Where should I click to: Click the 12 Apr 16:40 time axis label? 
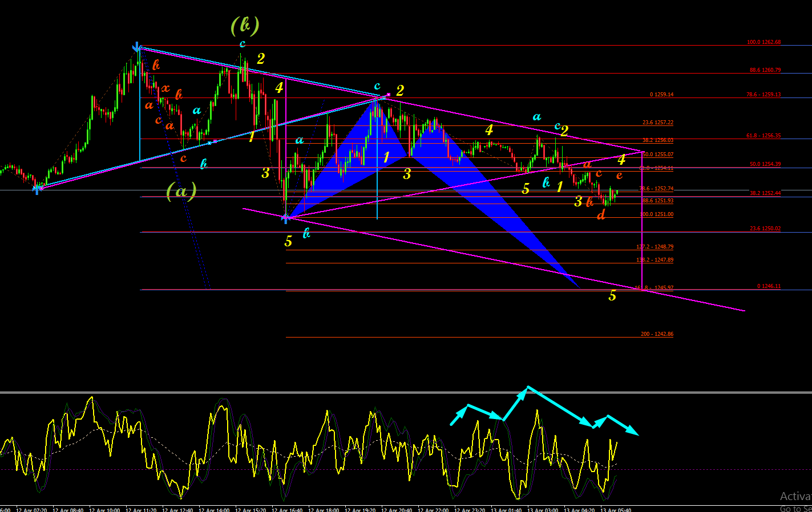pyautogui.click(x=287, y=510)
